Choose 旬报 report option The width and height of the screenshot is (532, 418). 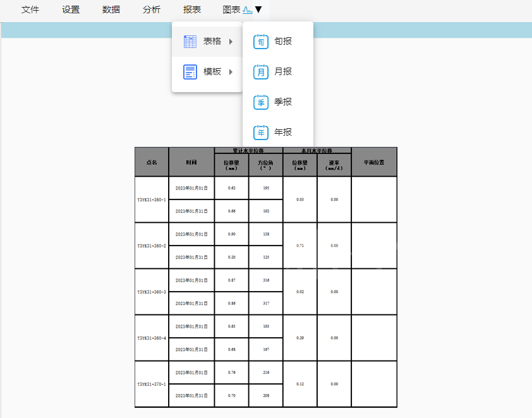coord(278,42)
